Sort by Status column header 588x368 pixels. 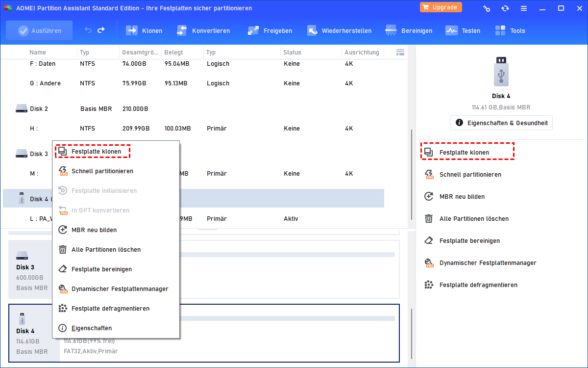(292, 53)
